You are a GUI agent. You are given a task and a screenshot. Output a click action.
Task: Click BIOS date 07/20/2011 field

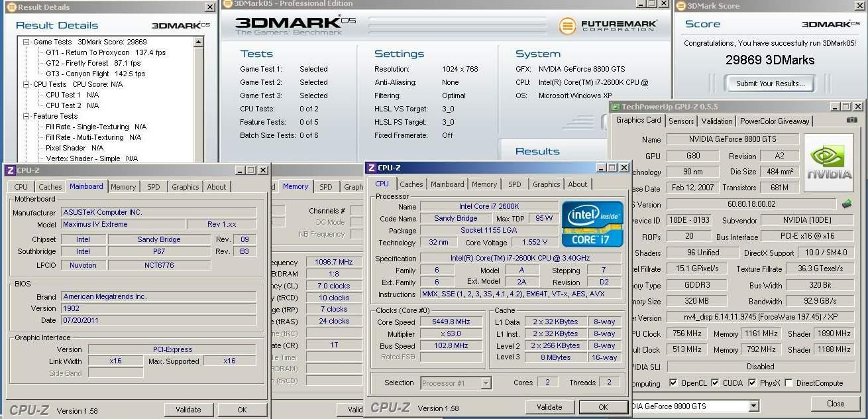tap(158, 320)
